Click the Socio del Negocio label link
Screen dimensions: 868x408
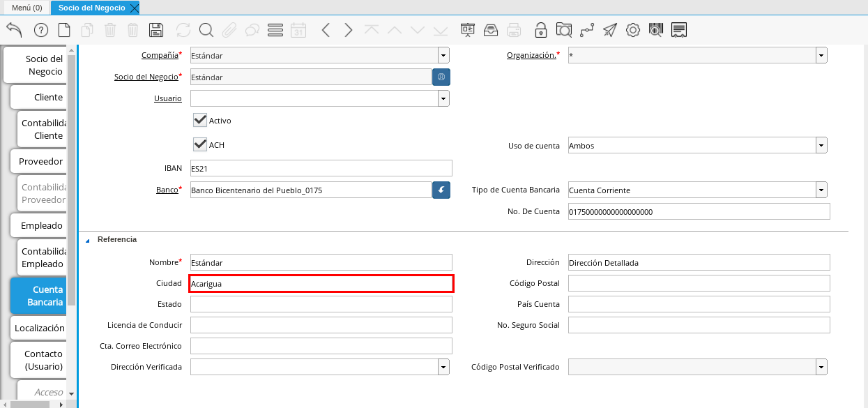[x=146, y=77]
